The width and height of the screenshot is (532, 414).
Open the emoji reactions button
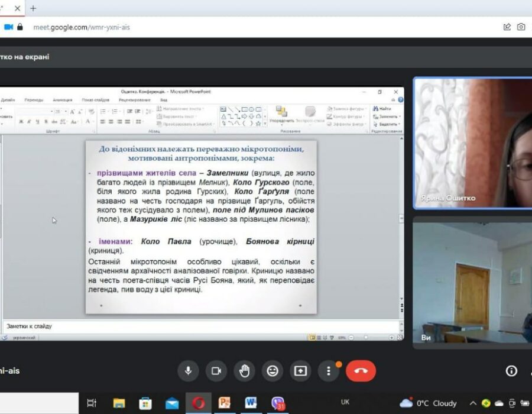pyautogui.click(x=273, y=371)
